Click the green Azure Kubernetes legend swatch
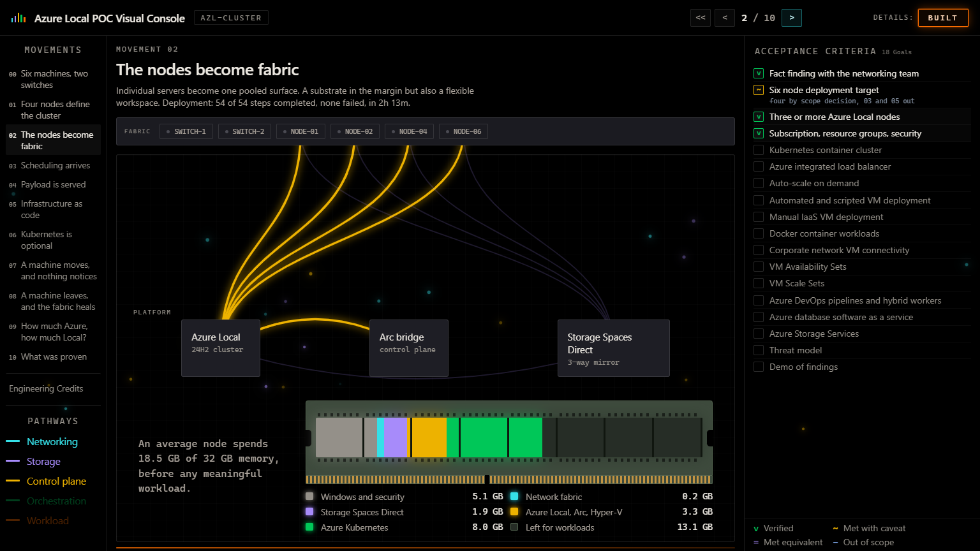This screenshot has height=551, width=980. pos(309,527)
